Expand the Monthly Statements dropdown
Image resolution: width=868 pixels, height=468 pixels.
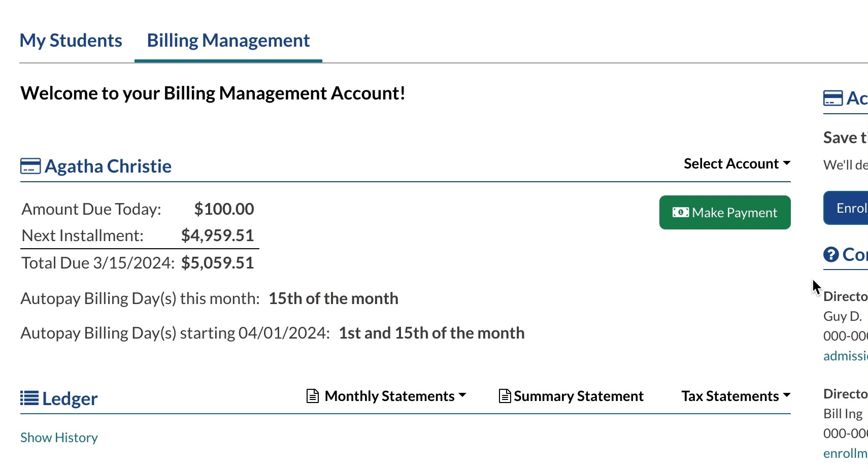pyautogui.click(x=395, y=396)
